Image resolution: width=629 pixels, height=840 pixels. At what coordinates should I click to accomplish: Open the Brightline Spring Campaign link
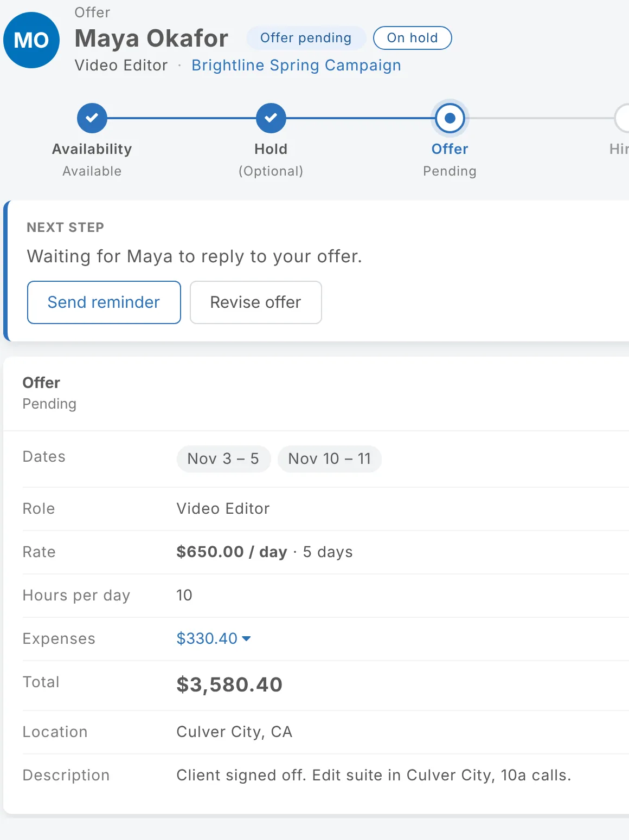point(296,66)
